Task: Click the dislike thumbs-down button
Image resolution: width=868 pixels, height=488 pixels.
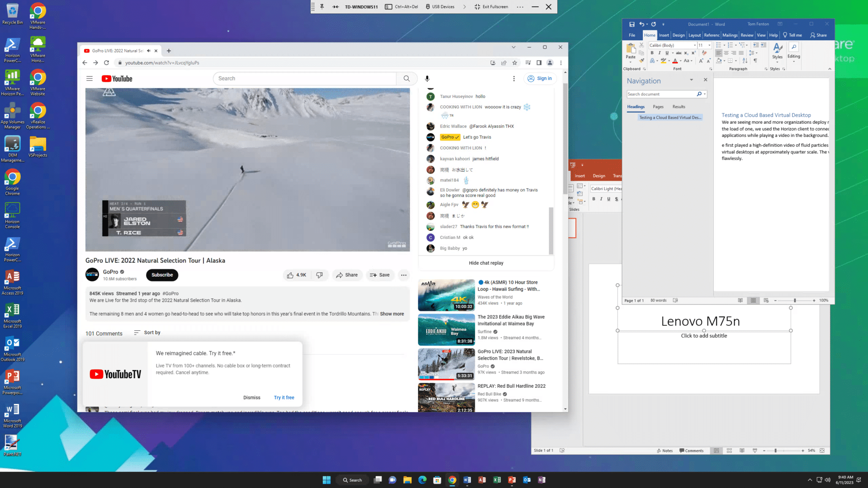Action: pyautogui.click(x=320, y=275)
